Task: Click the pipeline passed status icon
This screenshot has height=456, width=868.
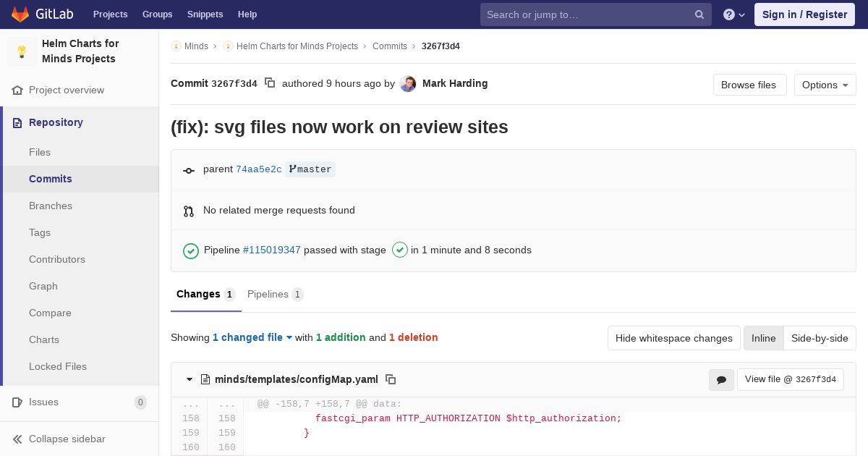Action: 191,250
